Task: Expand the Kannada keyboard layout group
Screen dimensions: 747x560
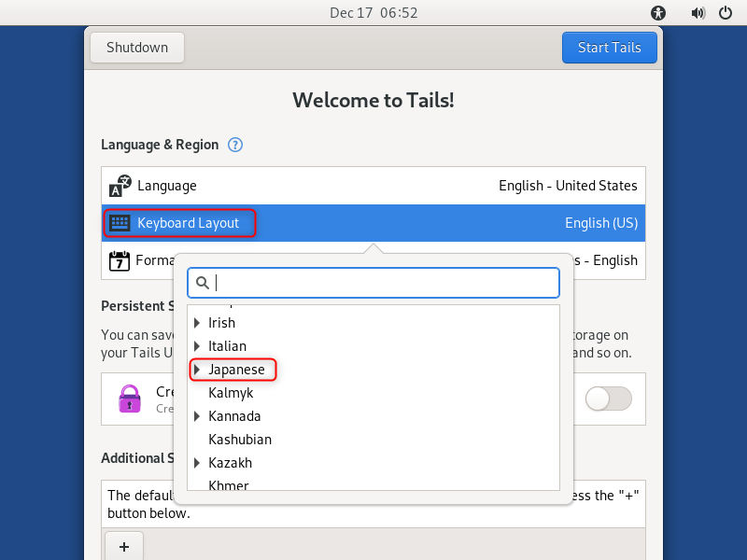Action: [x=197, y=416]
